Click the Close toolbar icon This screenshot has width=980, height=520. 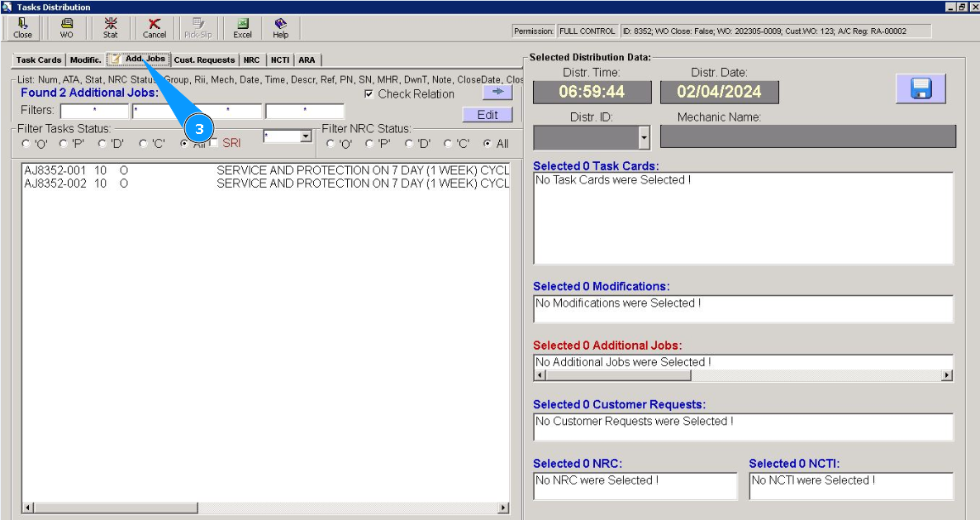tap(23, 28)
